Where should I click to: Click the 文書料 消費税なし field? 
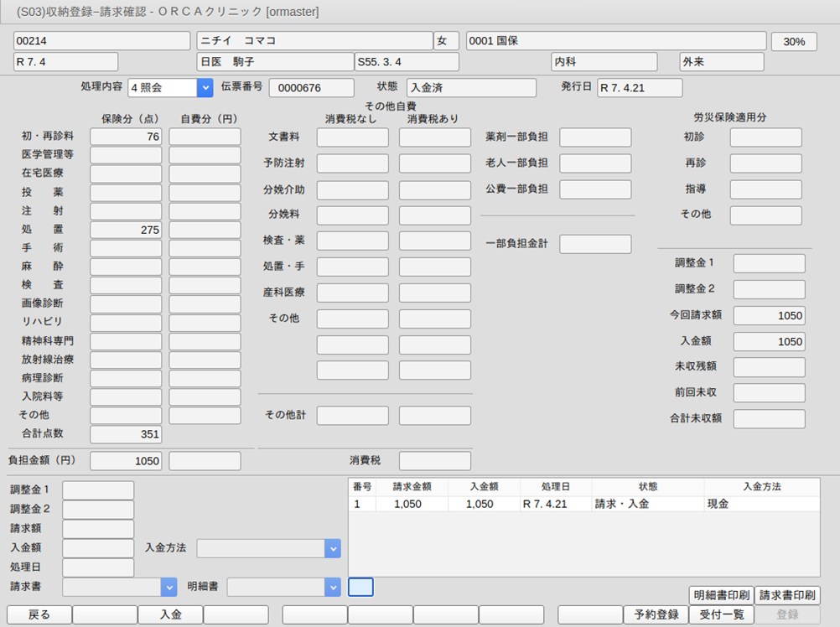[x=352, y=137]
